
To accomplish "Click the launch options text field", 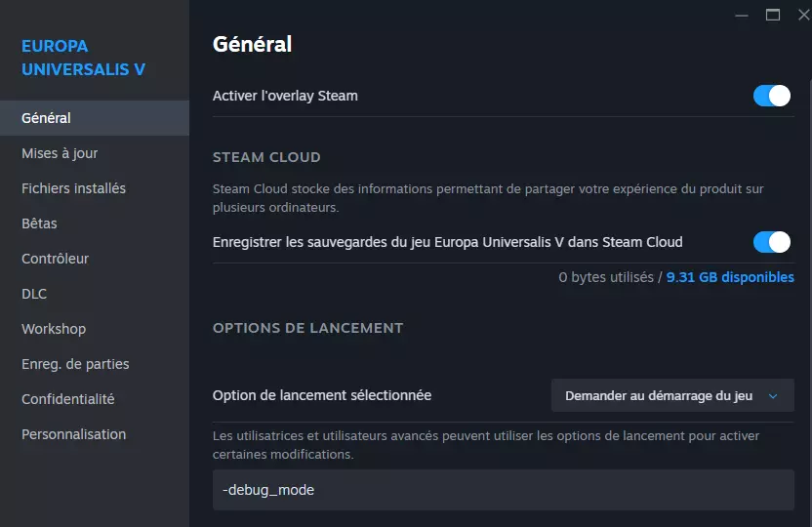I will tap(503, 490).
